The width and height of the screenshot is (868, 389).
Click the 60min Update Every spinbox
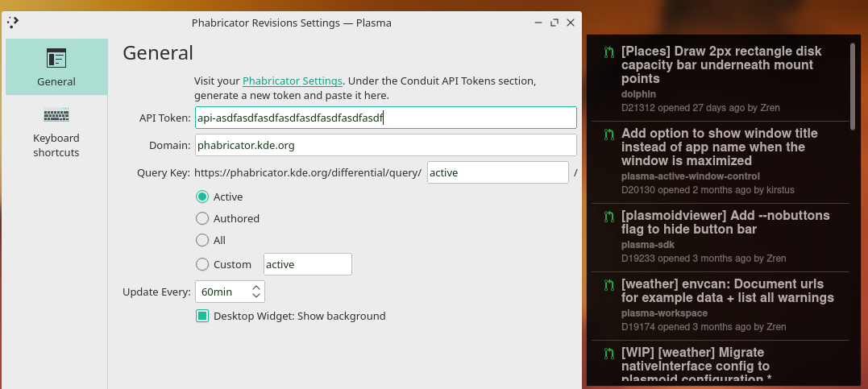(230, 292)
